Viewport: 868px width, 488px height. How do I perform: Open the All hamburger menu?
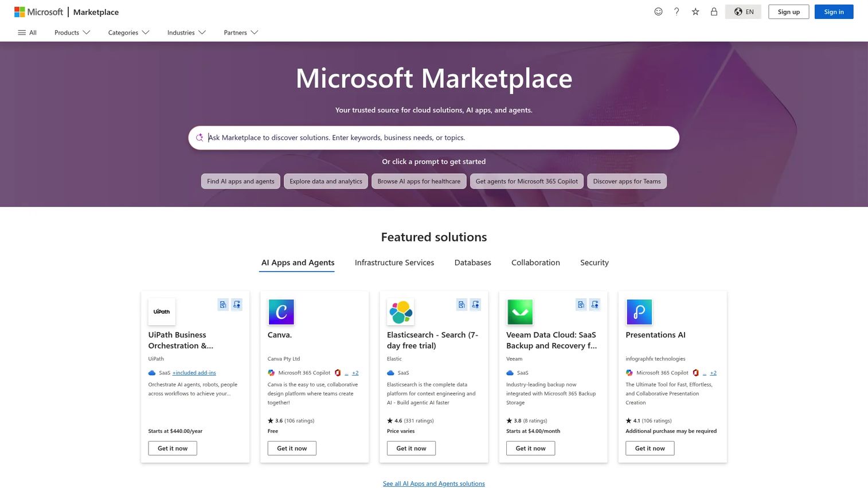27,33
